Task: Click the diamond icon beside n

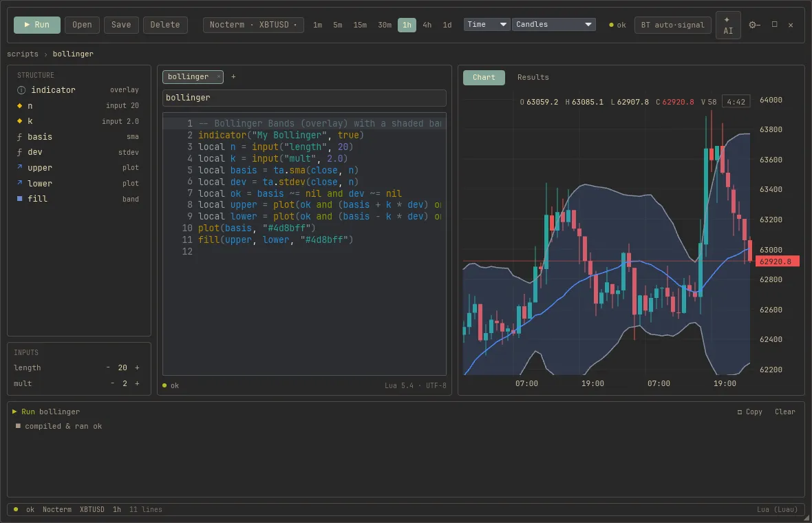Action: pos(20,106)
